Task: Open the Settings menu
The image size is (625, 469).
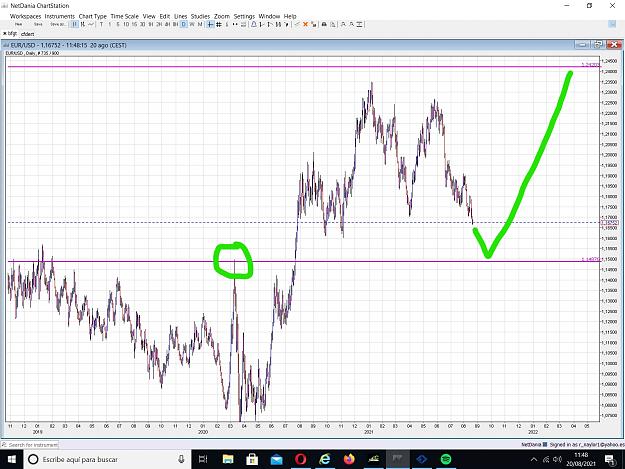Action: pos(244,16)
